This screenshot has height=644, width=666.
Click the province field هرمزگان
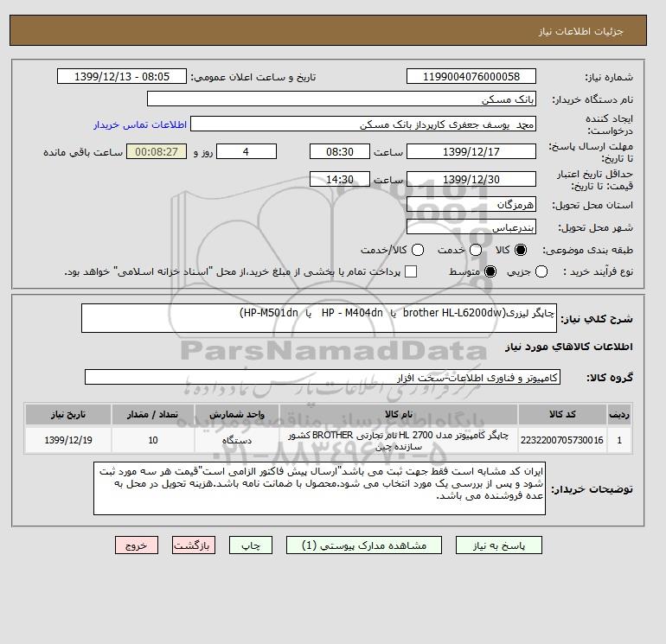point(471,205)
